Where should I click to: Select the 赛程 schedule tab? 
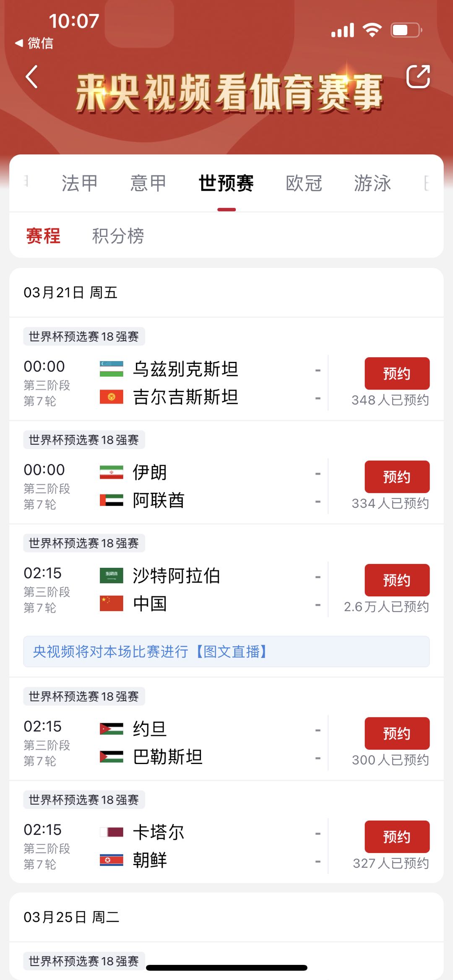[x=43, y=236]
